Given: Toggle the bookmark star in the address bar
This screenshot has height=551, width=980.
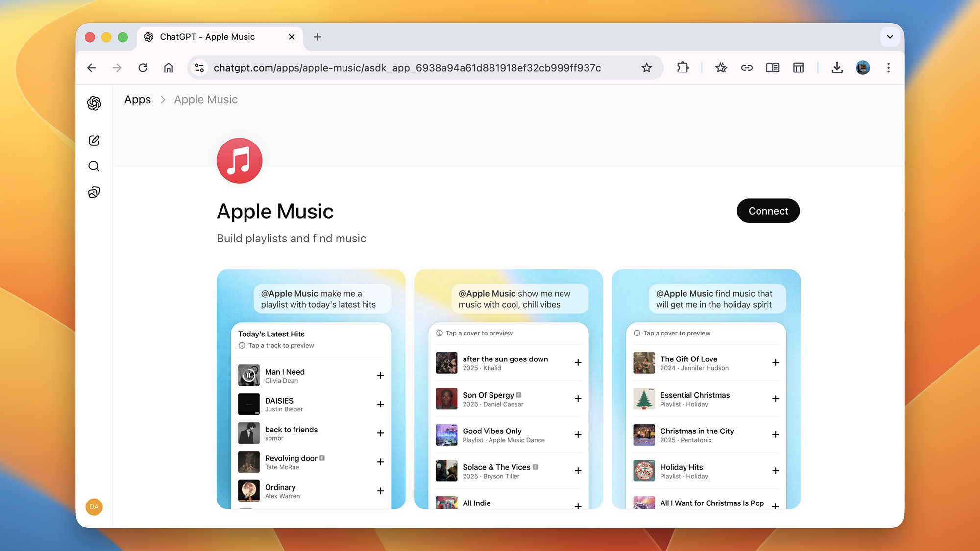Looking at the screenshot, I should [647, 68].
